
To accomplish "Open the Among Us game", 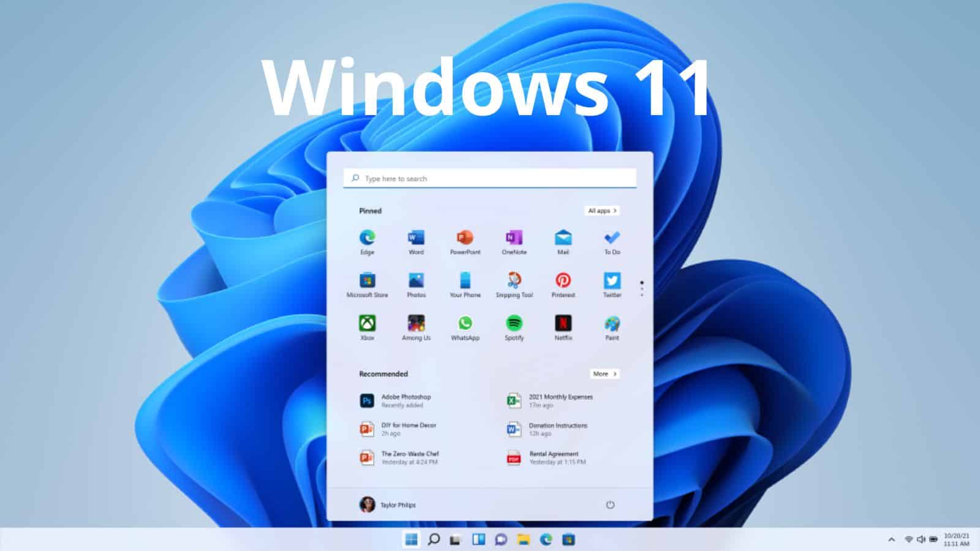I will point(416,328).
